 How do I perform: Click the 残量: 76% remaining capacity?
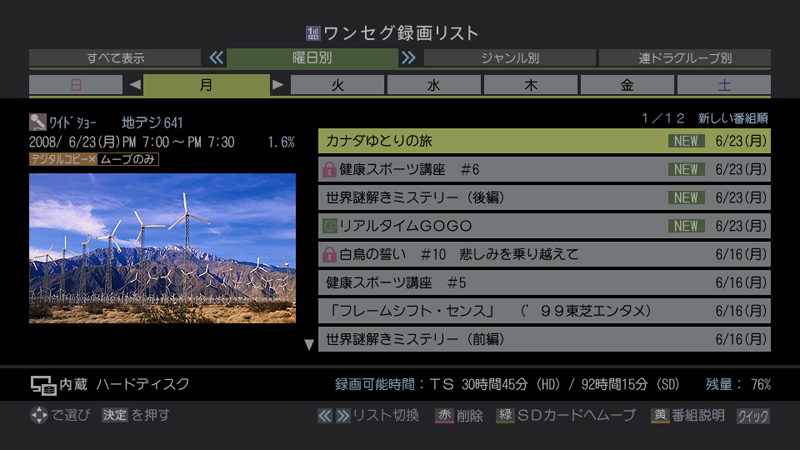738,384
